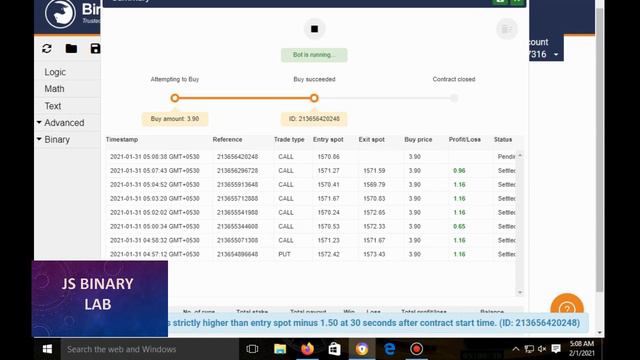Select reference 213655071308 in trade table
This screenshot has height=360, width=640.
click(238, 240)
